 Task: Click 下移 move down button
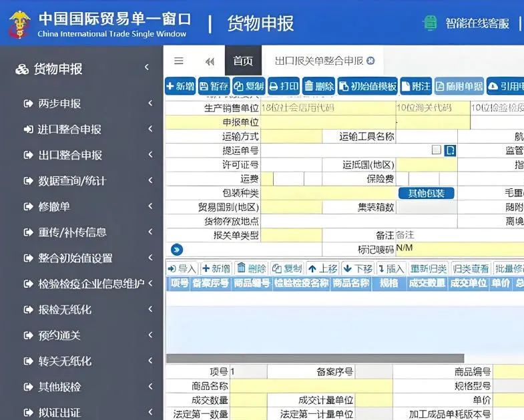click(x=358, y=268)
